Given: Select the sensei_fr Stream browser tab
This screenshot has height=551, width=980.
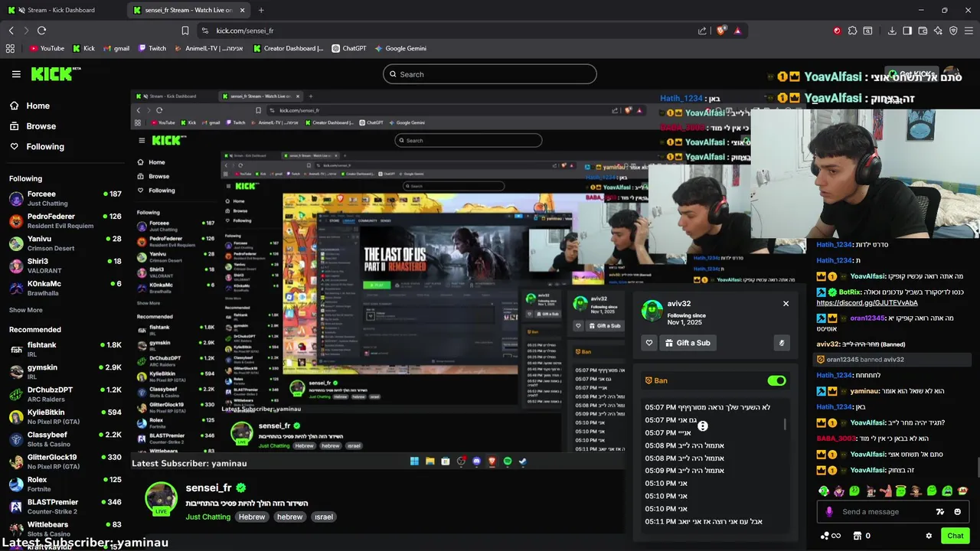Looking at the screenshot, I should (189, 10).
